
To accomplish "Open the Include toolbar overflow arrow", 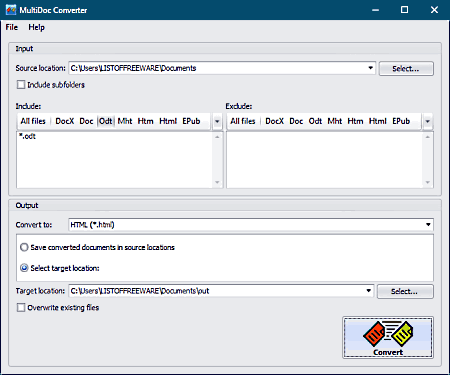I will tap(217, 121).
